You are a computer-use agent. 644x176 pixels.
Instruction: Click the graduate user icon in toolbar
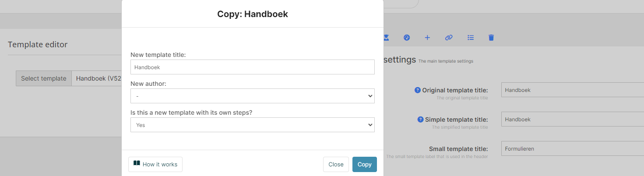[386, 38]
